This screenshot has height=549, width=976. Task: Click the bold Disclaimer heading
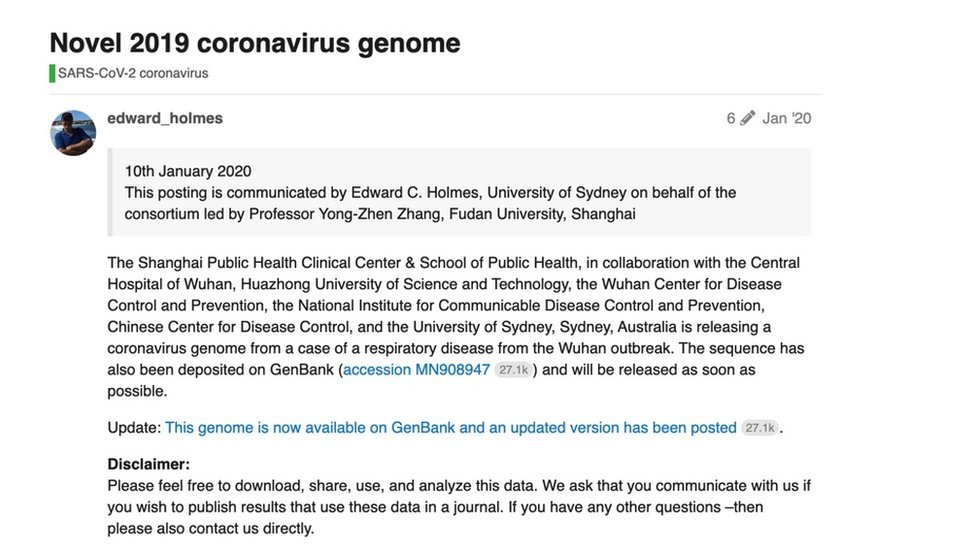(148, 464)
